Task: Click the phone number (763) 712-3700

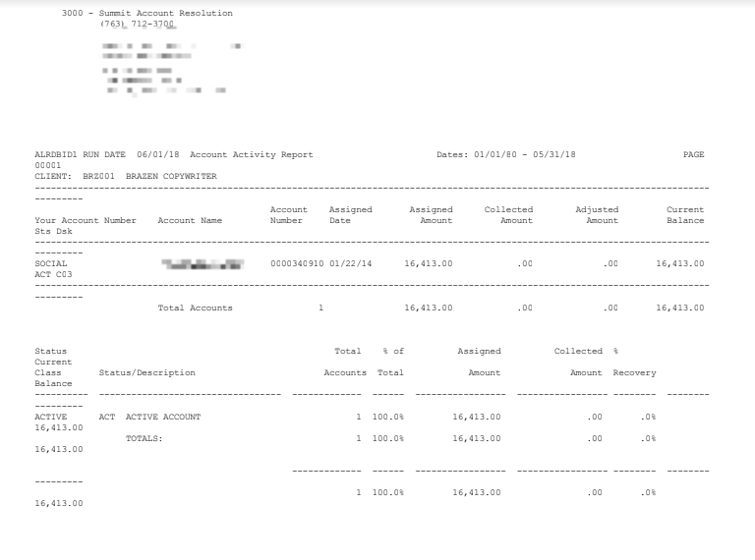Action: pos(137,23)
